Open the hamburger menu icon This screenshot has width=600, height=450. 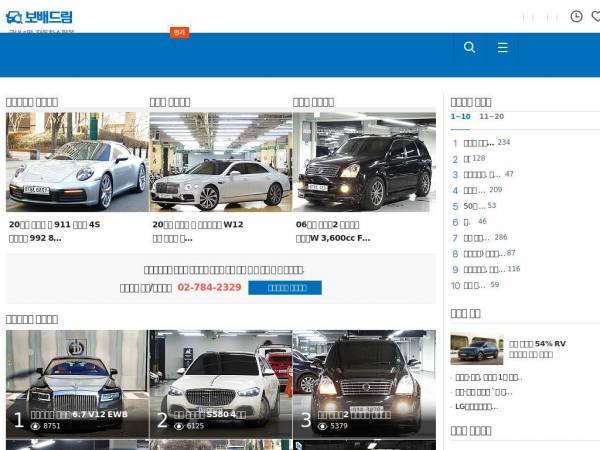pyautogui.click(x=502, y=47)
